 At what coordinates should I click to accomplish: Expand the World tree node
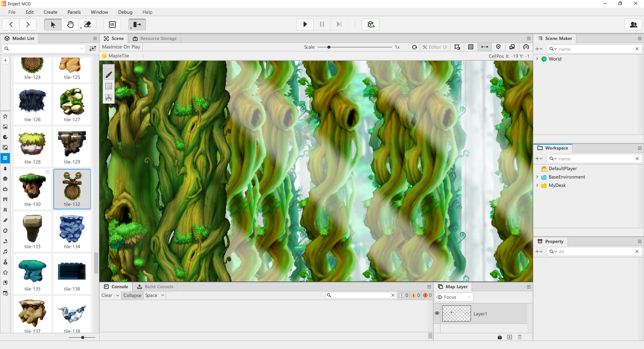pos(537,59)
